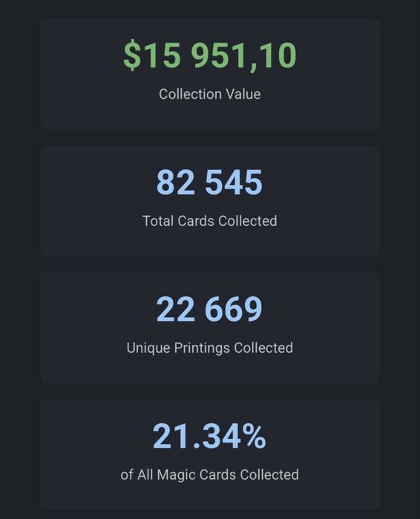Click the $15 951,10 collection value amount
Image resolution: width=420 pixels, height=519 pixels.
[x=210, y=55]
